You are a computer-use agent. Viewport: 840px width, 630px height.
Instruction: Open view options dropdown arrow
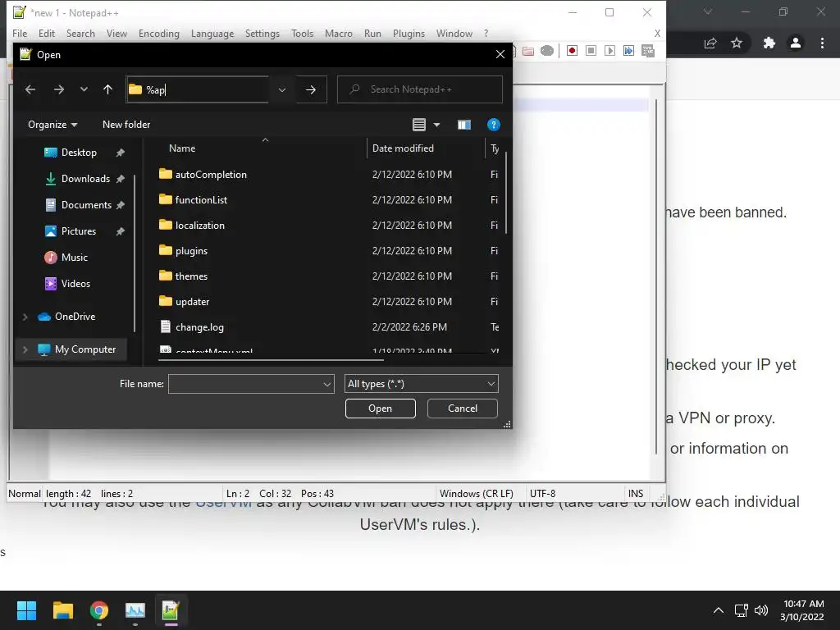(436, 125)
